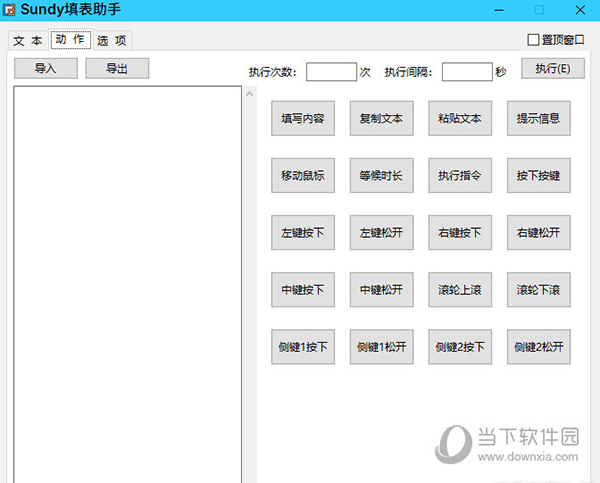Viewport: 600px width, 483px height.
Task: Add a 提示信息 action
Action: pos(539,118)
